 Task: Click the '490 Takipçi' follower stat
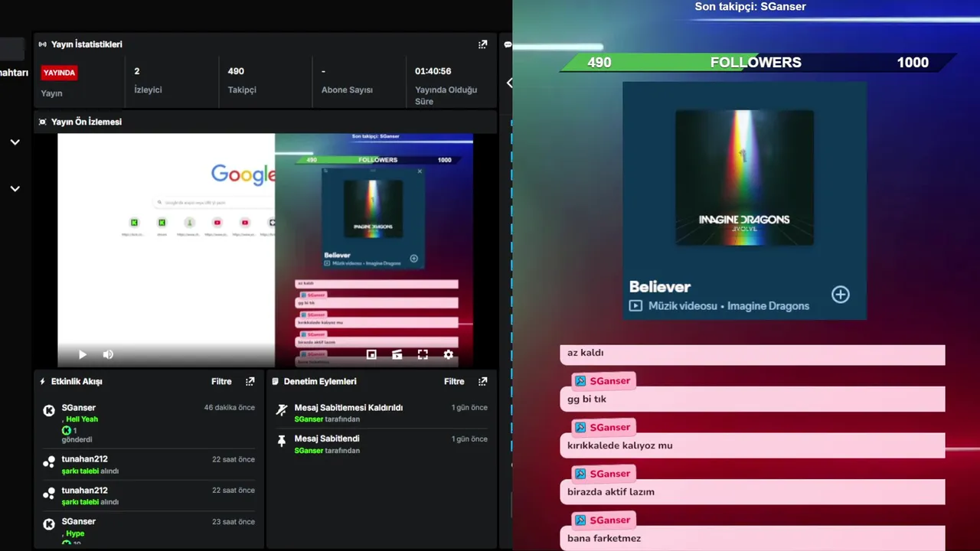[242, 80]
